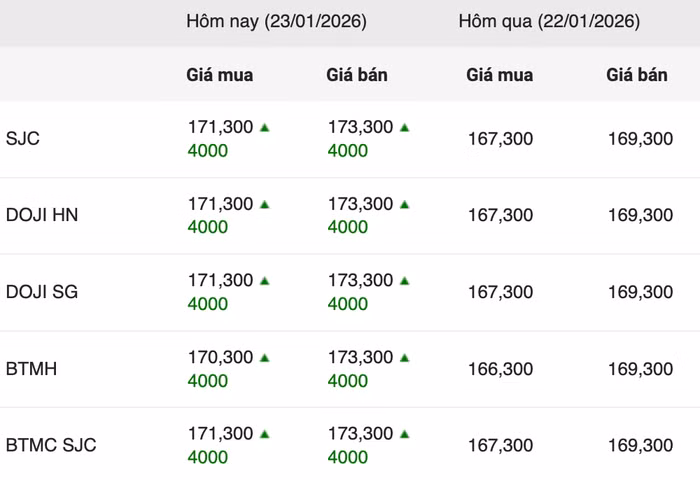Click the BTMH row label
This screenshot has width=700, height=480.
[x=32, y=369]
